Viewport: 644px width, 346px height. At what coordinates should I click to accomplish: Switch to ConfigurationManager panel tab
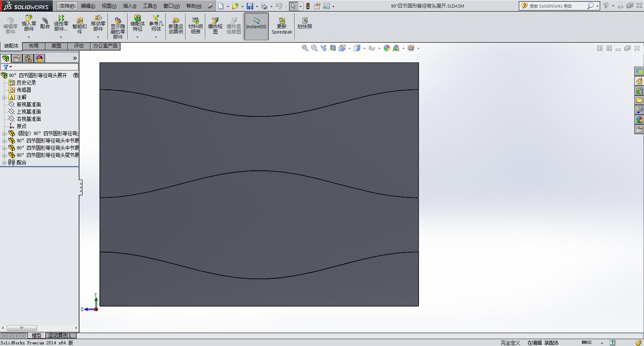(28, 58)
